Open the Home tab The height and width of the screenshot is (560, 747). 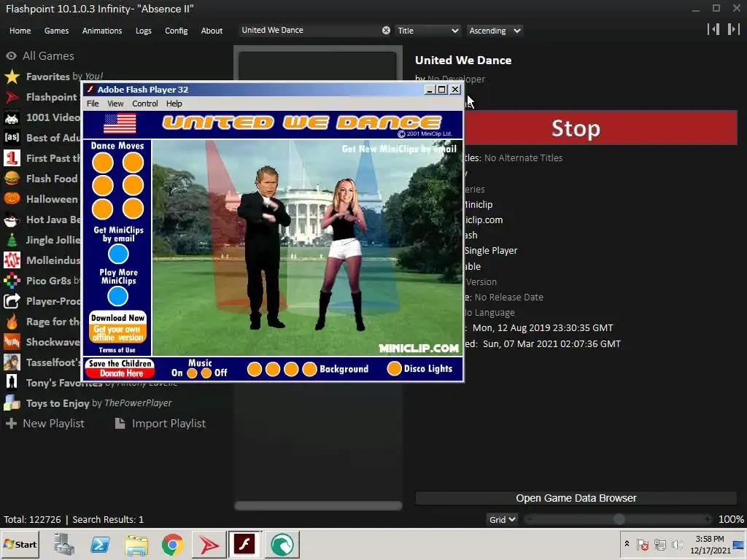[20, 31]
